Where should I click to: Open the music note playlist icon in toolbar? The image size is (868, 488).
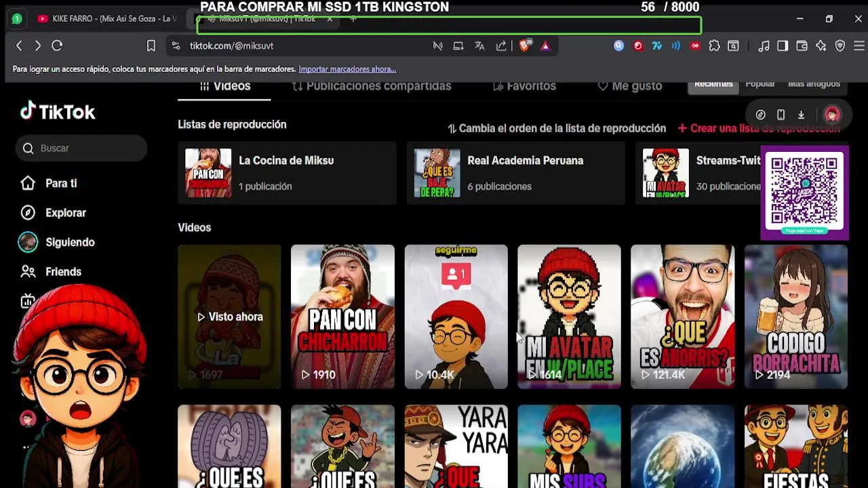(x=764, y=45)
